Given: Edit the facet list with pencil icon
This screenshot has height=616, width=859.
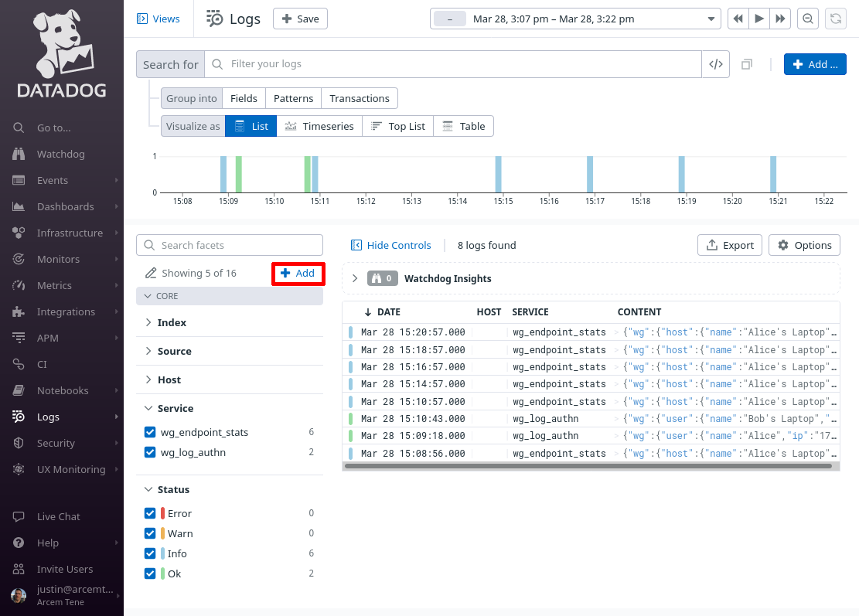Looking at the screenshot, I should pyautogui.click(x=151, y=274).
